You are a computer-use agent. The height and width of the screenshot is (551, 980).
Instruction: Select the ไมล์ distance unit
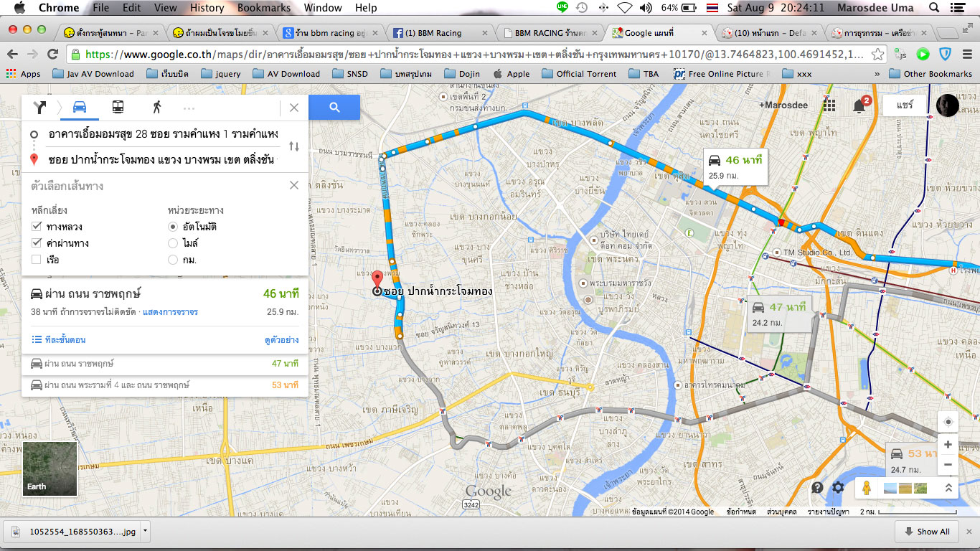pos(172,243)
